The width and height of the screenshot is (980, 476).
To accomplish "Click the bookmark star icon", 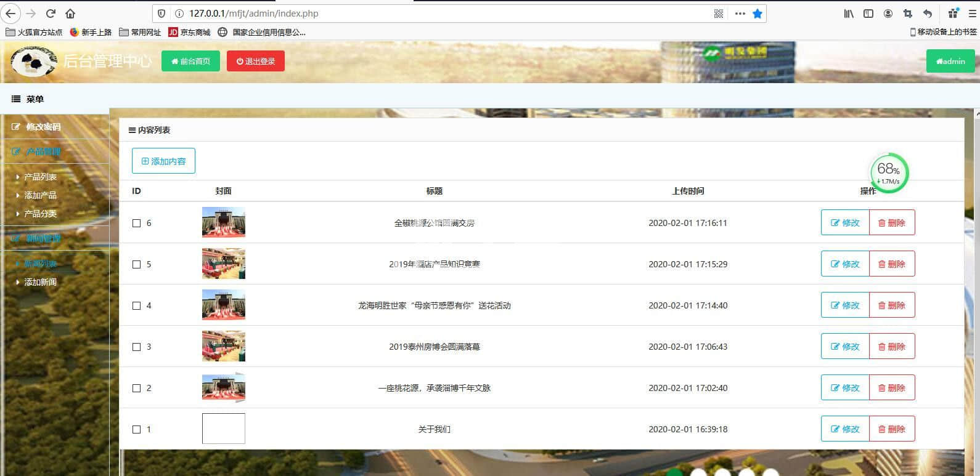I will click(757, 14).
